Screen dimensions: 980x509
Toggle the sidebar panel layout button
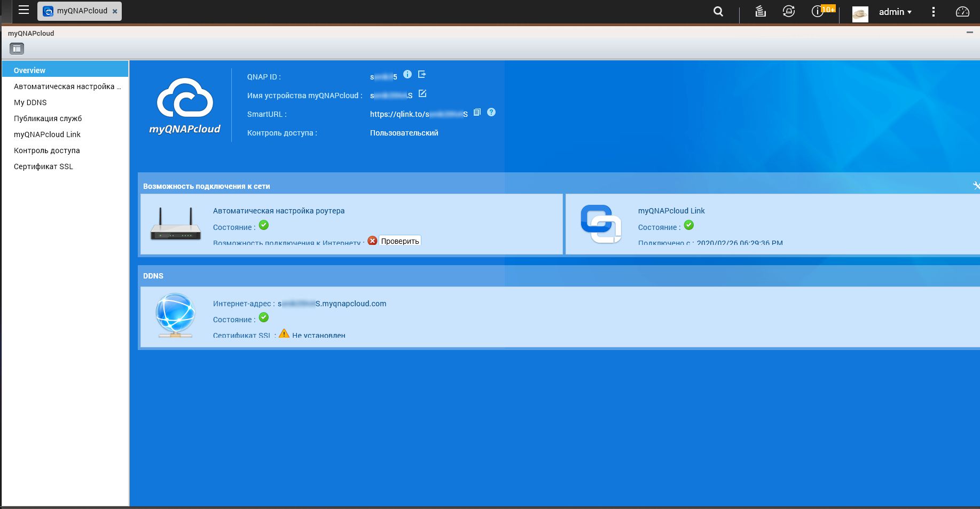(17, 49)
